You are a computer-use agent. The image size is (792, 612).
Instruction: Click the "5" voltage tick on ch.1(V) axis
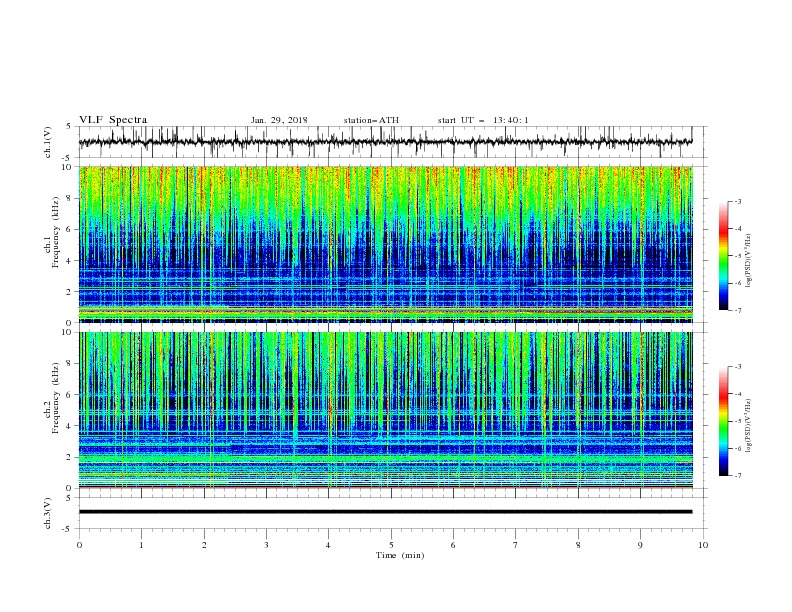click(69, 126)
